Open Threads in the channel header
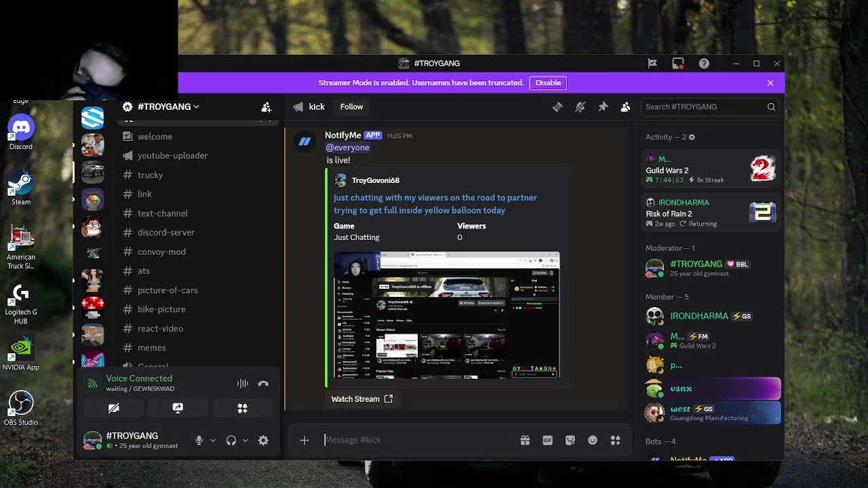868x488 pixels. 557,107
